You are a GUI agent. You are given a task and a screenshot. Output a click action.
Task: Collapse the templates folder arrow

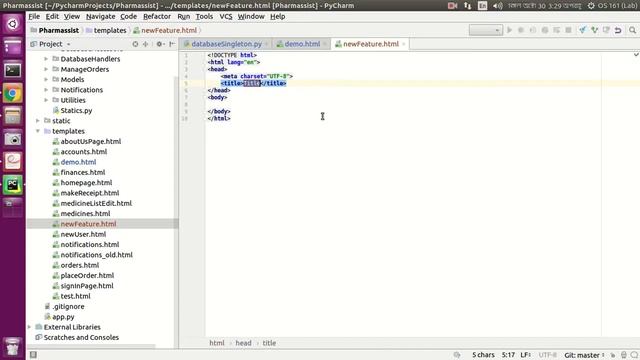(x=38, y=131)
